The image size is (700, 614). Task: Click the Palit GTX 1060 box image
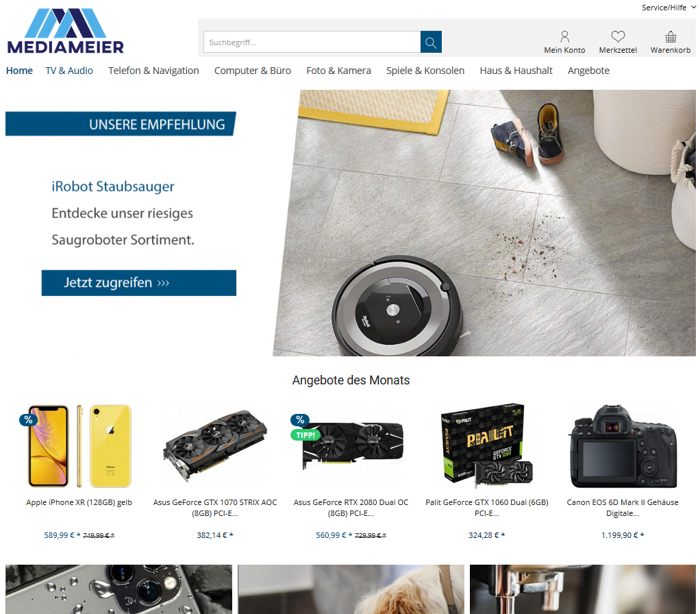coord(487,445)
